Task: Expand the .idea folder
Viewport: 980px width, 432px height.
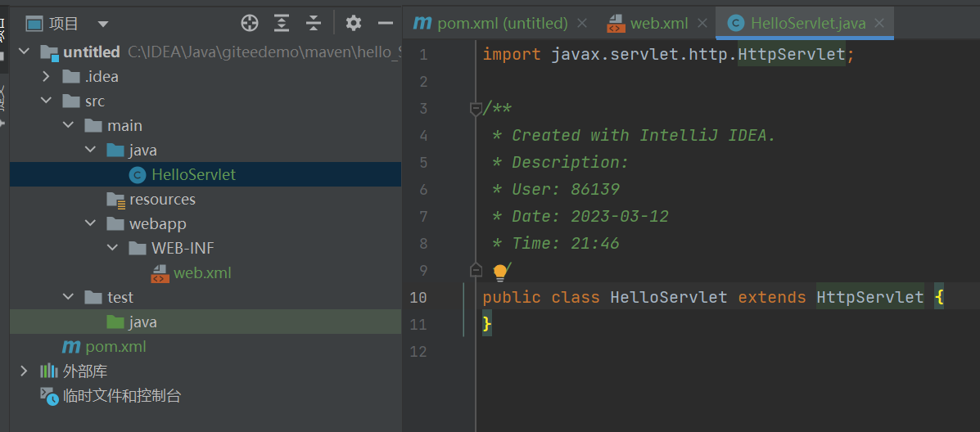Action: pyautogui.click(x=46, y=77)
